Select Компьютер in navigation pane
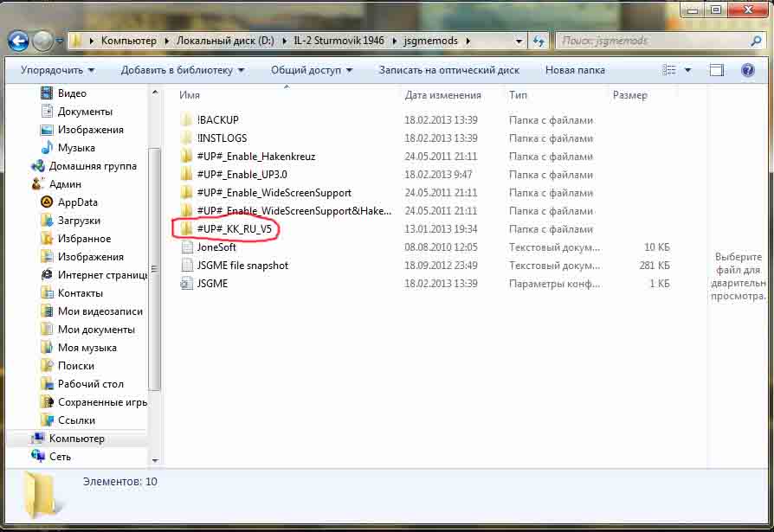 tap(76, 439)
